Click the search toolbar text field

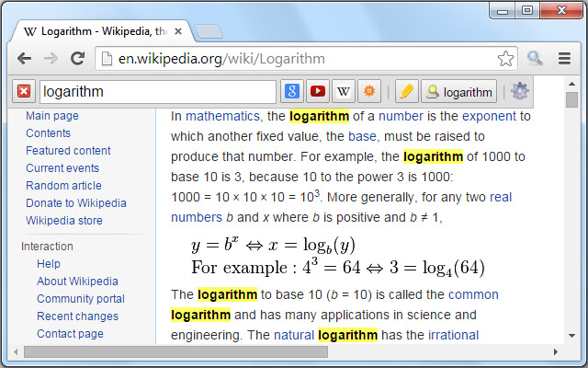click(x=156, y=91)
